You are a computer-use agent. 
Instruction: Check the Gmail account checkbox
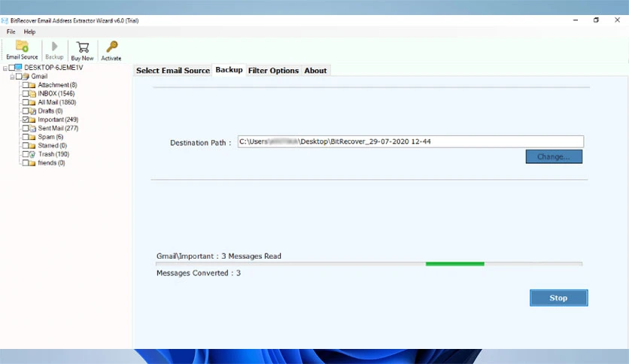point(19,76)
